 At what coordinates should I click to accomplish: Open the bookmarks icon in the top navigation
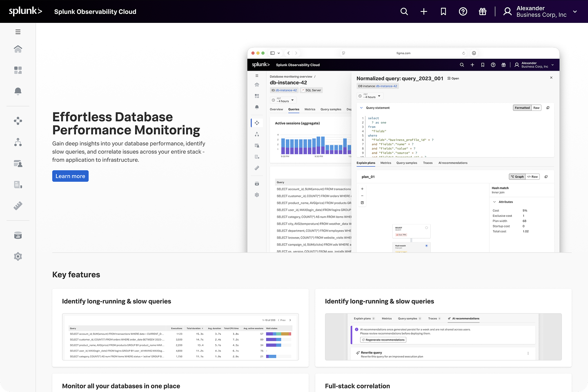(443, 11)
